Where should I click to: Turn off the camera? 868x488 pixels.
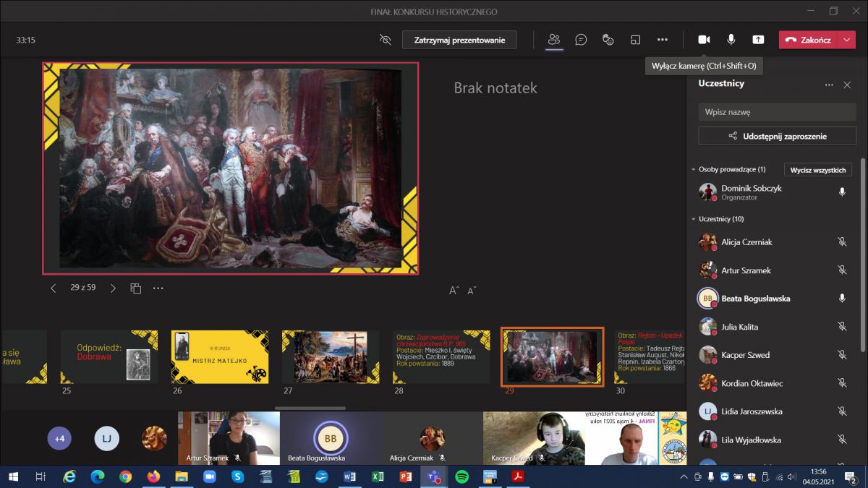(x=704, y=40)
